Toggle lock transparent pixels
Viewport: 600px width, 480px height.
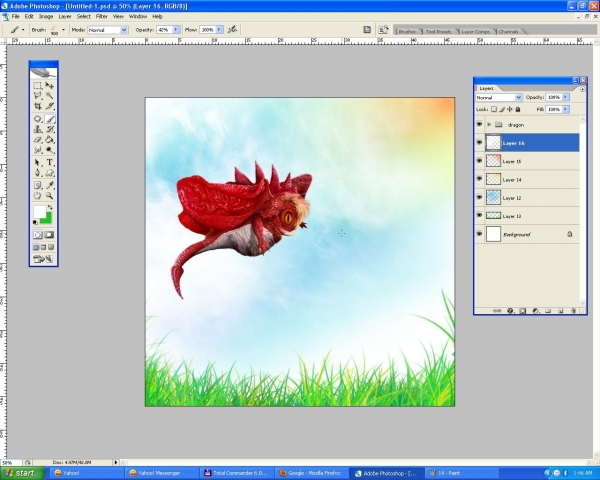[x=494, y=109]
